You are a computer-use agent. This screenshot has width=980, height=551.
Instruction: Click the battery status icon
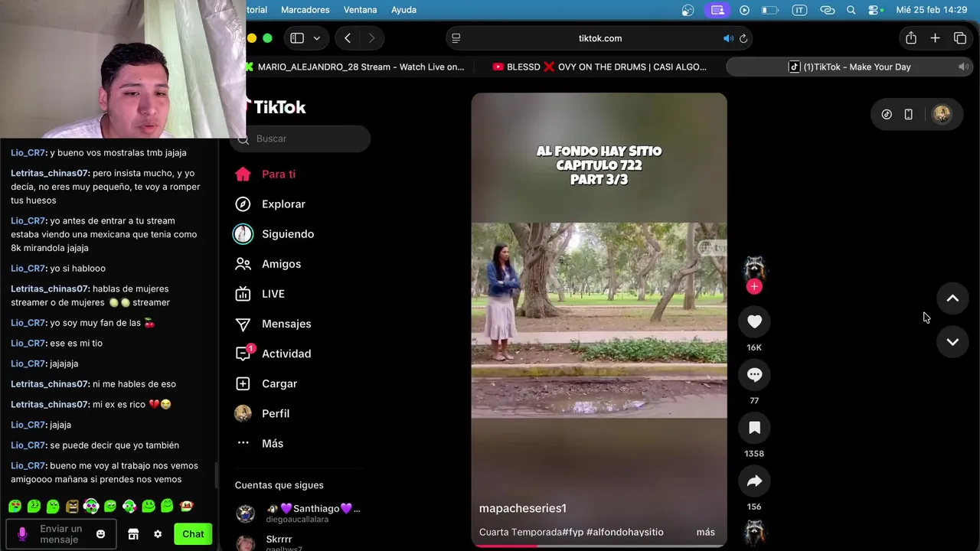[769, 10]
